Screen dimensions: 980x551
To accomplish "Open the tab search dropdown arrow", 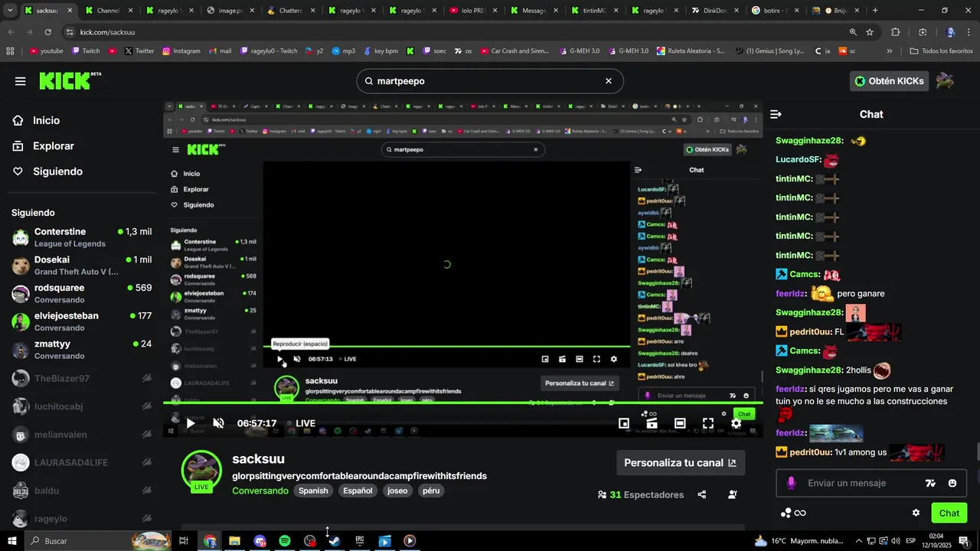I will (10, 11).
